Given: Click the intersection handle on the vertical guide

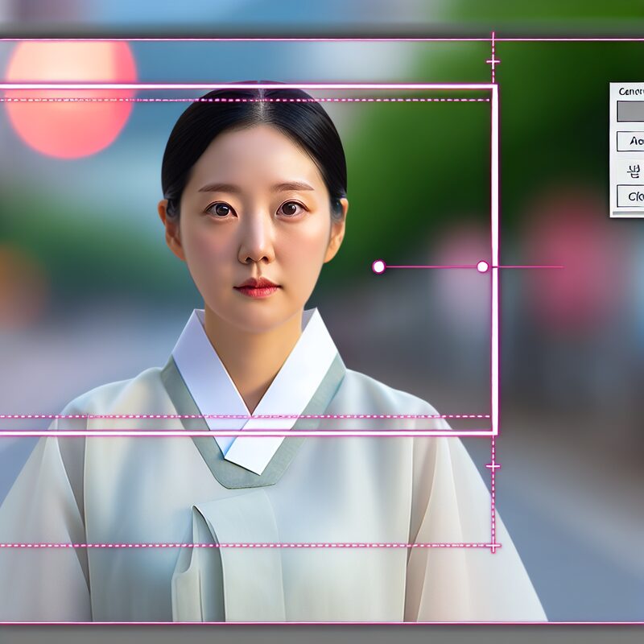Looking at the screenshot, I should click(x=494, y=266).
